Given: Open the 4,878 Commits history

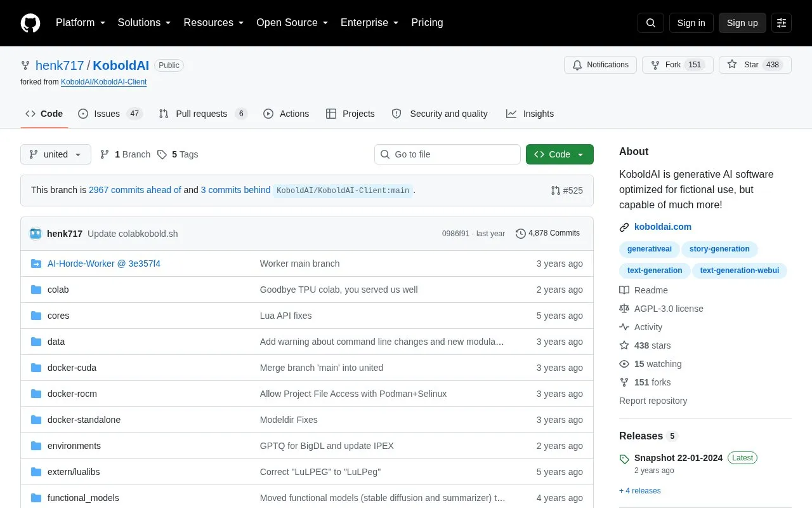Looking at the screenshot, I should coord(547,234).
